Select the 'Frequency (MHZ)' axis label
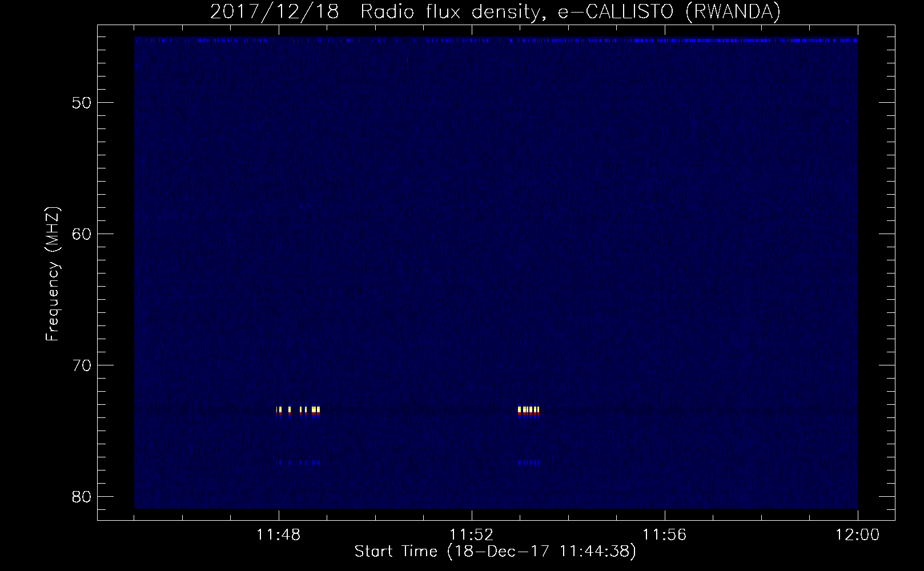Image resolution: width=924 pixels, height=571 pixels. (x=53, y=273)
